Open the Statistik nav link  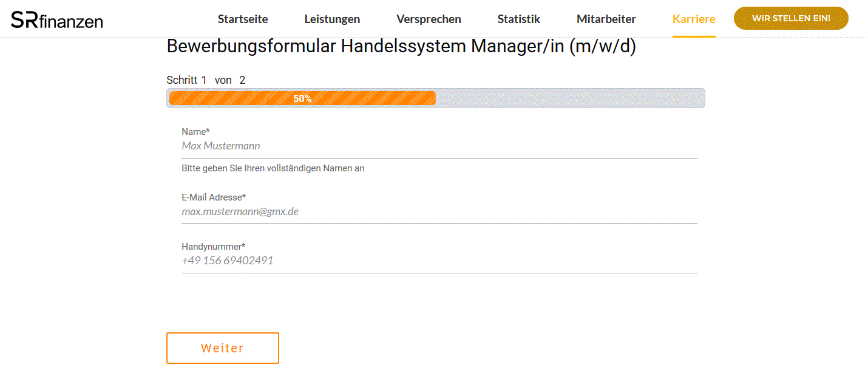click(518, 19)
